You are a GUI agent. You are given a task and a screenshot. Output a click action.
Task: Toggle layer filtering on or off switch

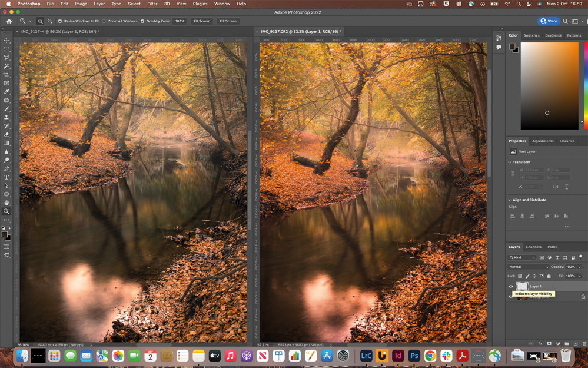pyautogui.click(x=581, y=257)
